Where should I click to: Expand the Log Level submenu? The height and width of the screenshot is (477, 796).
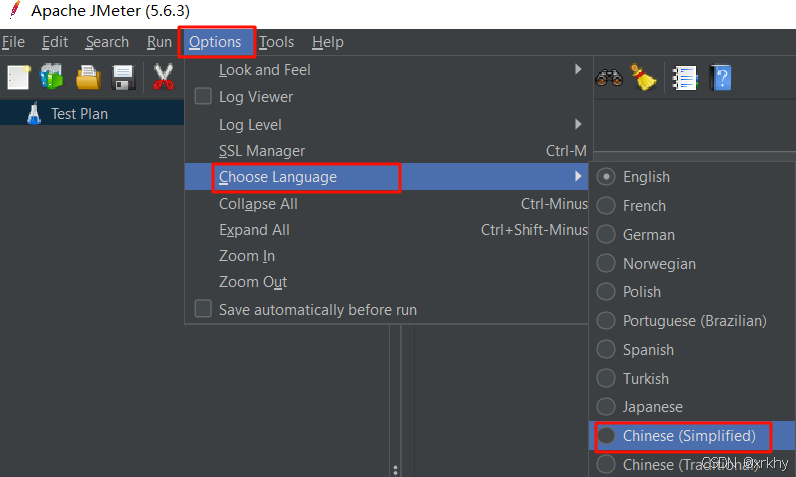(x=386, y=124)
